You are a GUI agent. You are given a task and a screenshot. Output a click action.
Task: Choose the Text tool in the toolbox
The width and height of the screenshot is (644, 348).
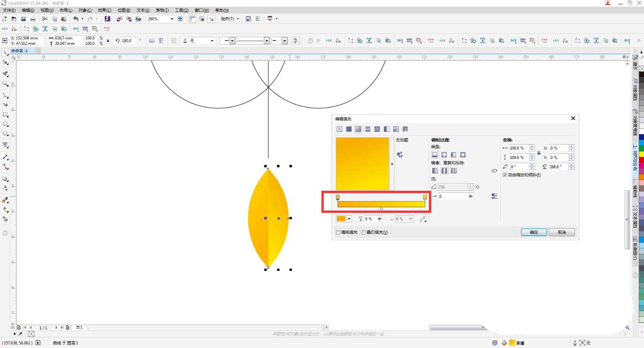pyautogui.click(x=5, y=145)
